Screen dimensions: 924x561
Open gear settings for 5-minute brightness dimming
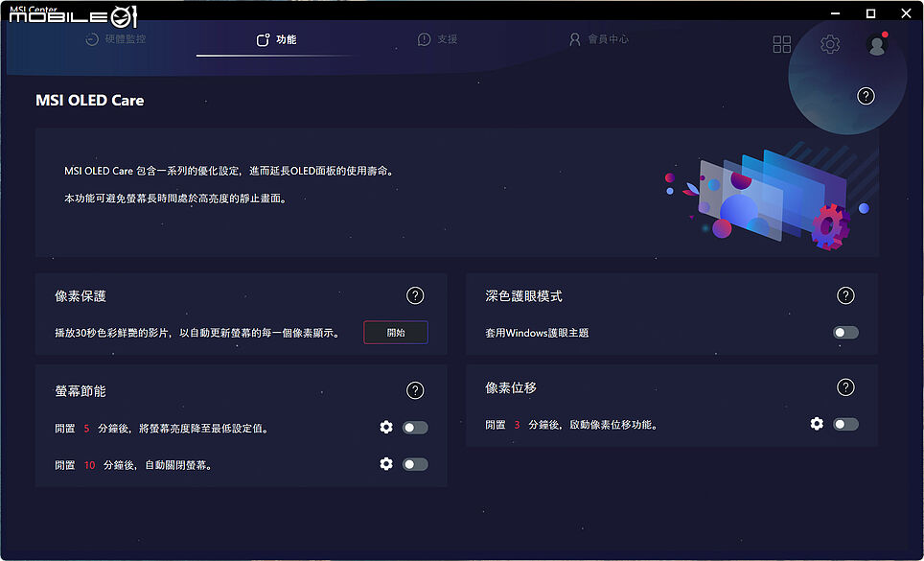pos(386,428)
